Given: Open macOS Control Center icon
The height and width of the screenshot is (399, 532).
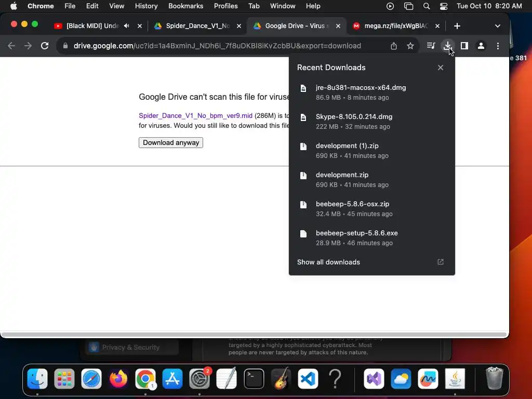Looking at the screenshot, I should pos(444,6).
